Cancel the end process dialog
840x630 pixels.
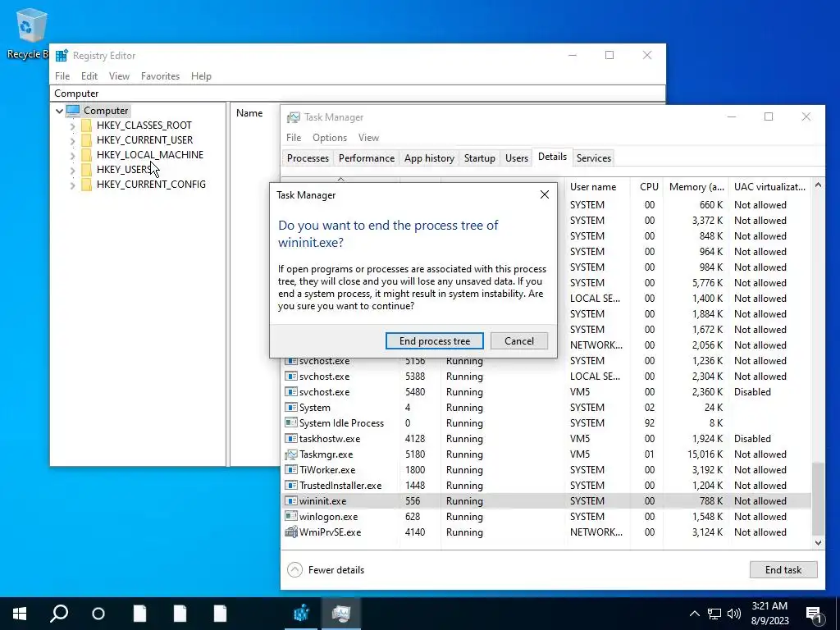pos(519,340)
